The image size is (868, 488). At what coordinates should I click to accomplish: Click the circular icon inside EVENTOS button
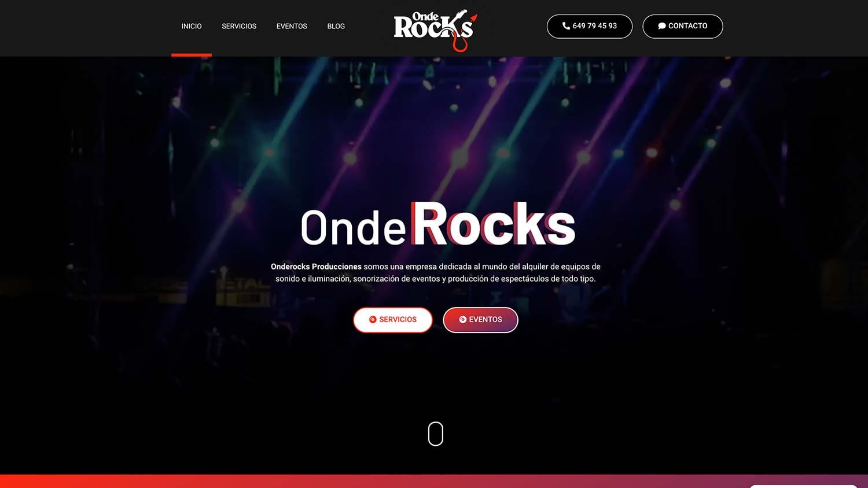[462, 320]
